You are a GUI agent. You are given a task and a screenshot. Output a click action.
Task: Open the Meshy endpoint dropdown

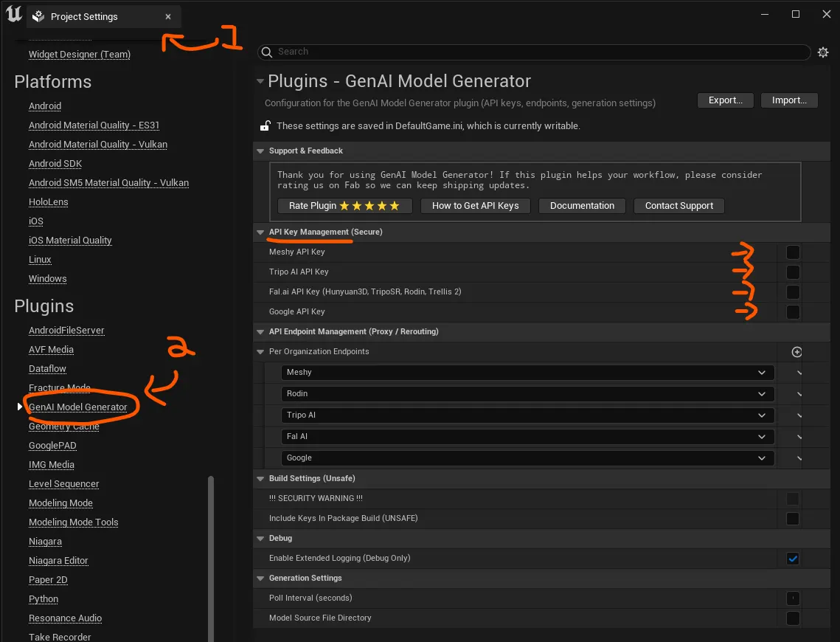pyautogui.click(x=527, y=373)
